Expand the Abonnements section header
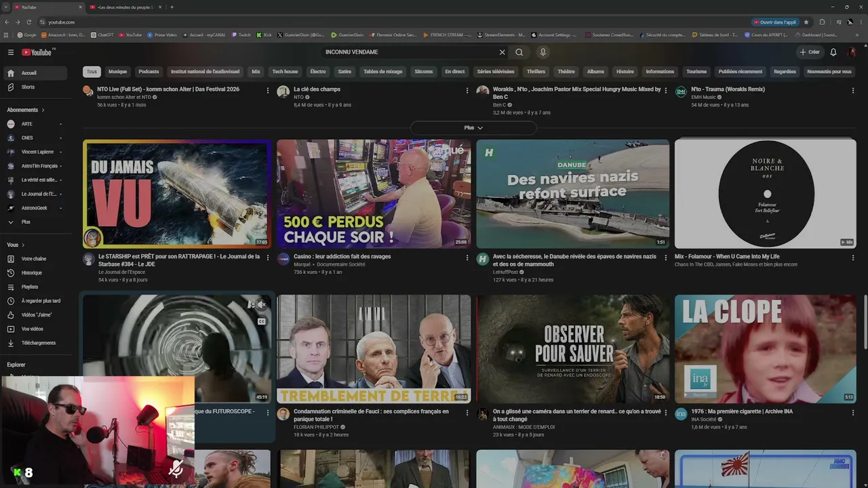This screenshot has height=488, width=868. (26, 110)
